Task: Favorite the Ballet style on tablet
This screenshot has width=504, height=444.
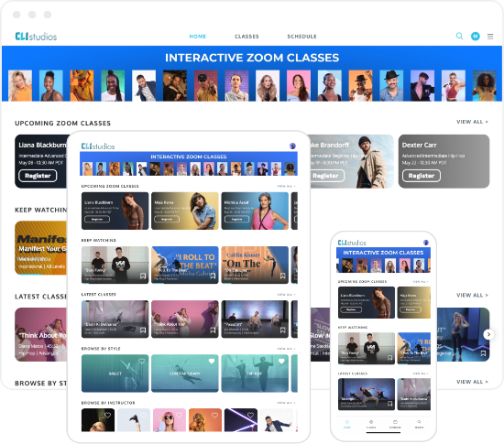Action: coord(141,362)
